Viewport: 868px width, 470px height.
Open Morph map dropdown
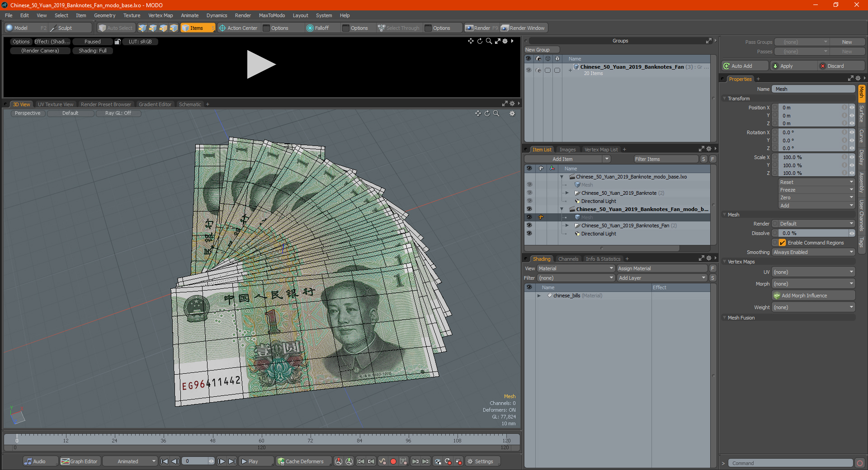tap(813, 284)
